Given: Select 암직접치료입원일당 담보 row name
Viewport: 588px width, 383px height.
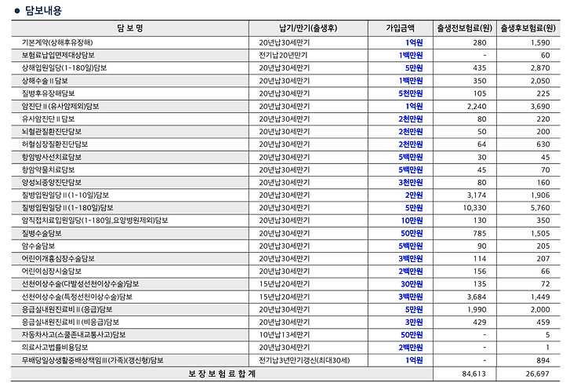Looking at the screenshot, I should click(95, 221).
